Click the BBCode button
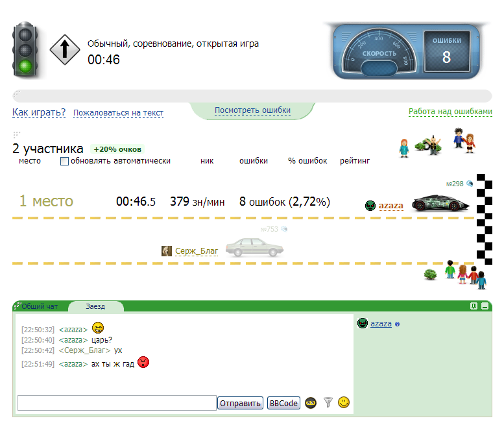Image resolution: width=504 pixels, height=425 pixels. [x=283, y=403]
